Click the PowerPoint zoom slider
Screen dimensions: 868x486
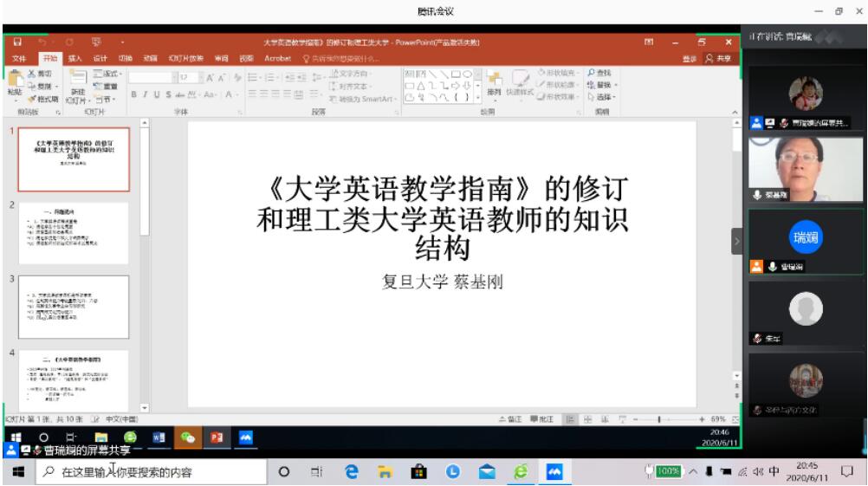tap(660, 419)
